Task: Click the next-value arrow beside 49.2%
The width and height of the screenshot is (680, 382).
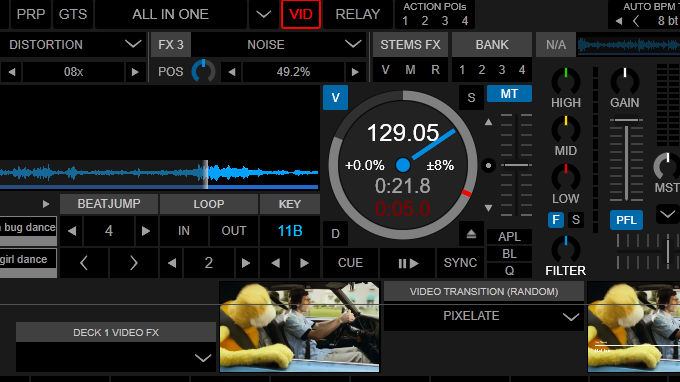Action: click(355, 72)
